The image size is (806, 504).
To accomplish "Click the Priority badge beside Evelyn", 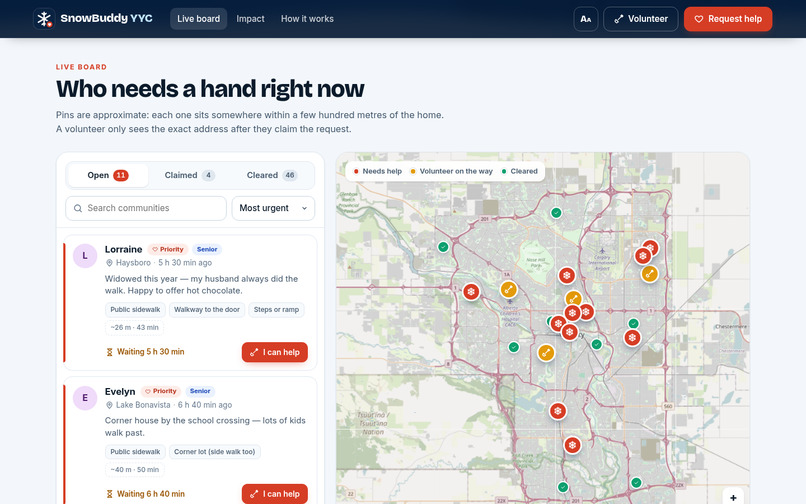I will [x=160, y=391].
